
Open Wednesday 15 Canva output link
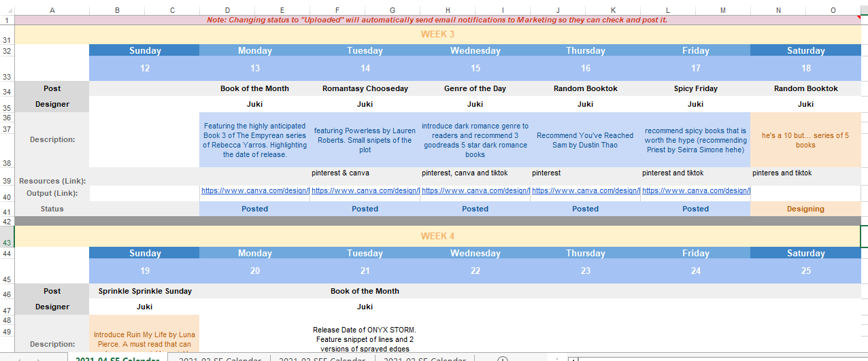(475, 191)
